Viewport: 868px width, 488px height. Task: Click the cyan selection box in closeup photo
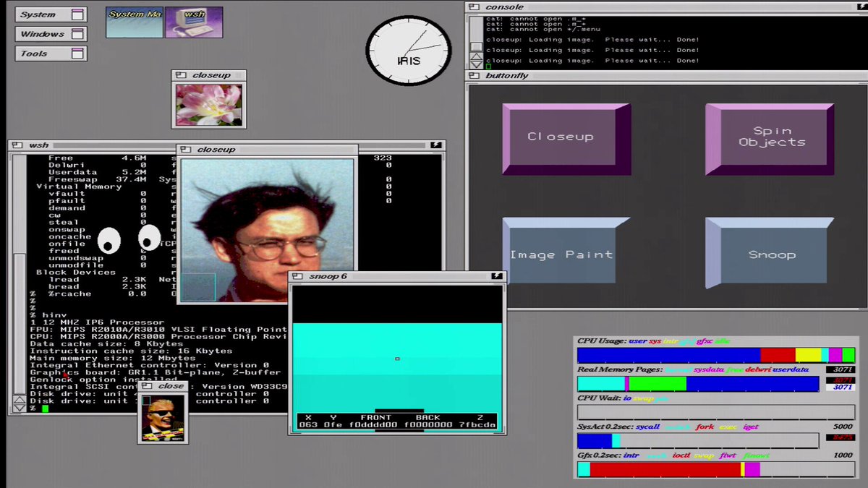click(197, 287)
